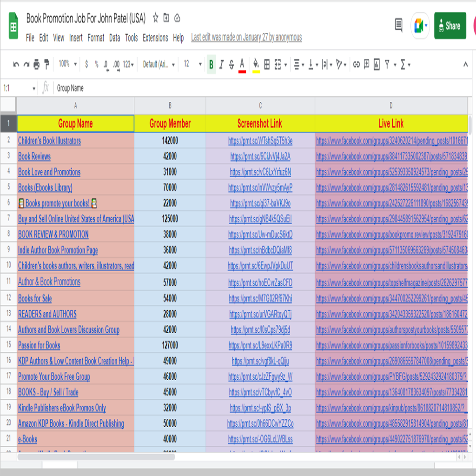This screenshot has height=476, width=476.
Task: Click the Insert comment icon
Action: [366, 64]
